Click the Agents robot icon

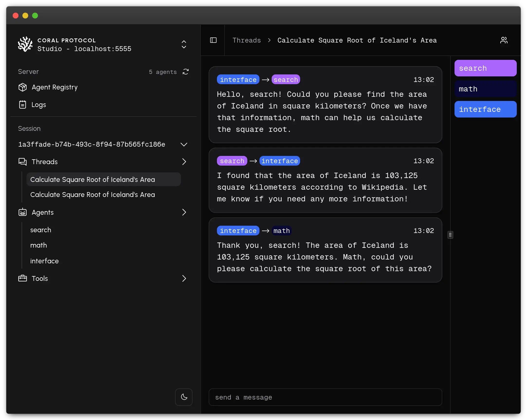[x=22, y=212]
